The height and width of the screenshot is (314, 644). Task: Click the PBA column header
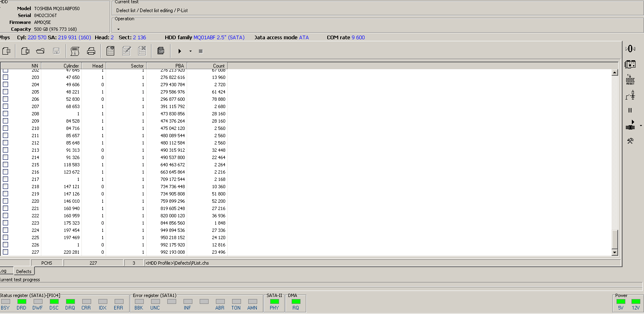tap(167, 66)
